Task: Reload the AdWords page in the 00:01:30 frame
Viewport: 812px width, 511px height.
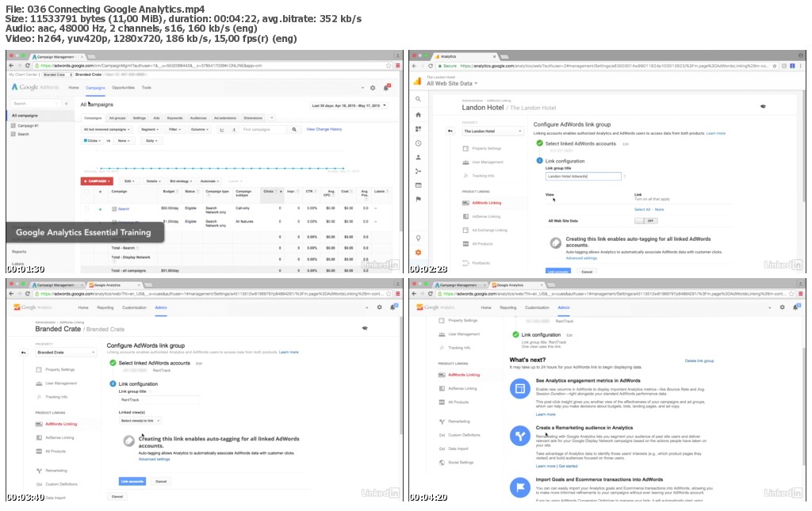Action: tap(28, 66)
